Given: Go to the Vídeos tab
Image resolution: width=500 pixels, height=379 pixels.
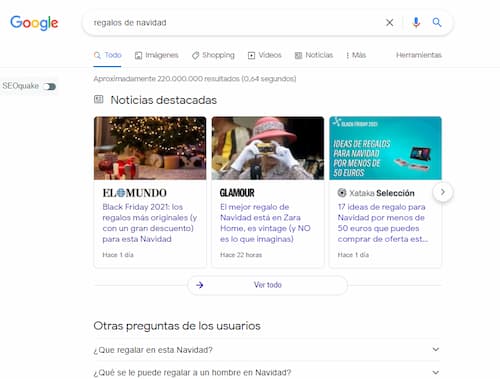Looking at the screenshot, I should (265, 55).
